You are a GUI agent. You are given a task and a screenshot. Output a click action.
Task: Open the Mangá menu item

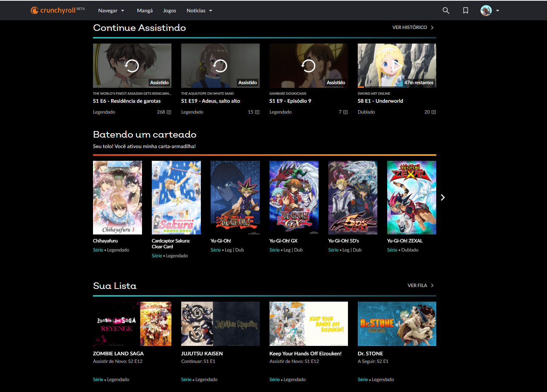145,11
